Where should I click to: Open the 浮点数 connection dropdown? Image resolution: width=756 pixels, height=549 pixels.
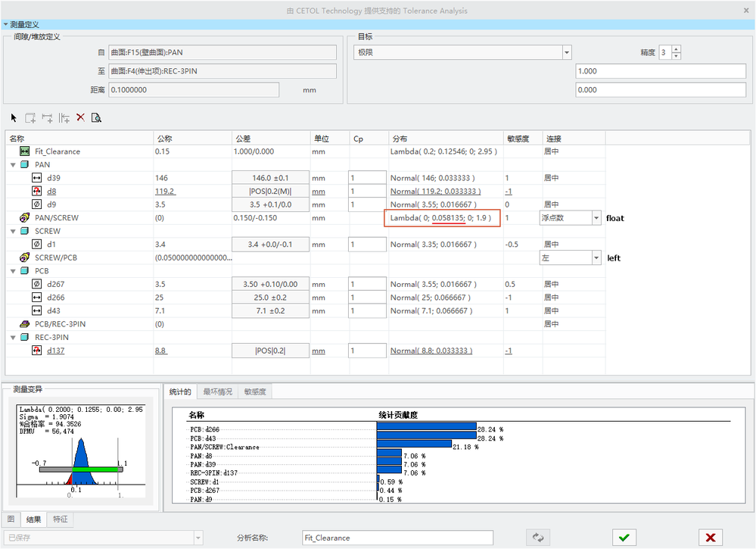pos(596,218)
